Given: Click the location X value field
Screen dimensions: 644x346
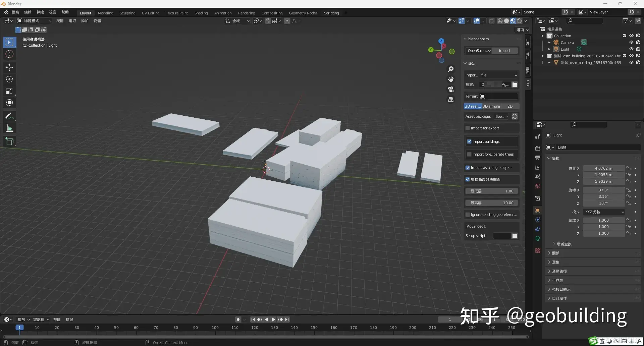Looking at the screenshot, I should click(603, 168).
